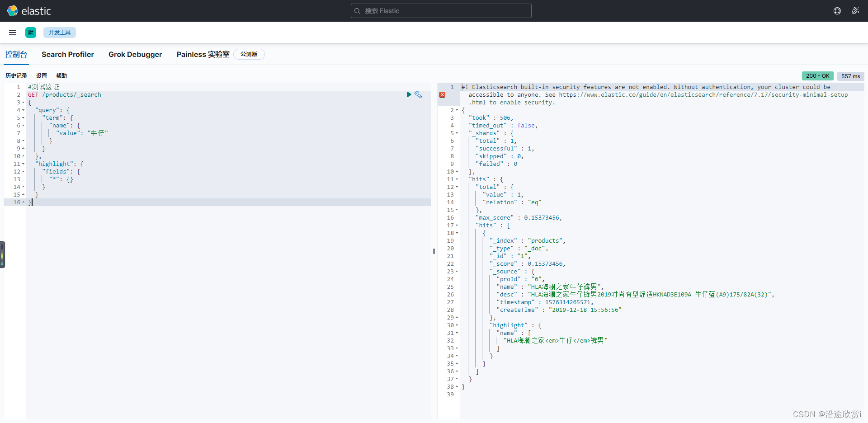Open the green space avatar
The width and height of the screenshot is (868, 423).
click(x=31, y=33)
